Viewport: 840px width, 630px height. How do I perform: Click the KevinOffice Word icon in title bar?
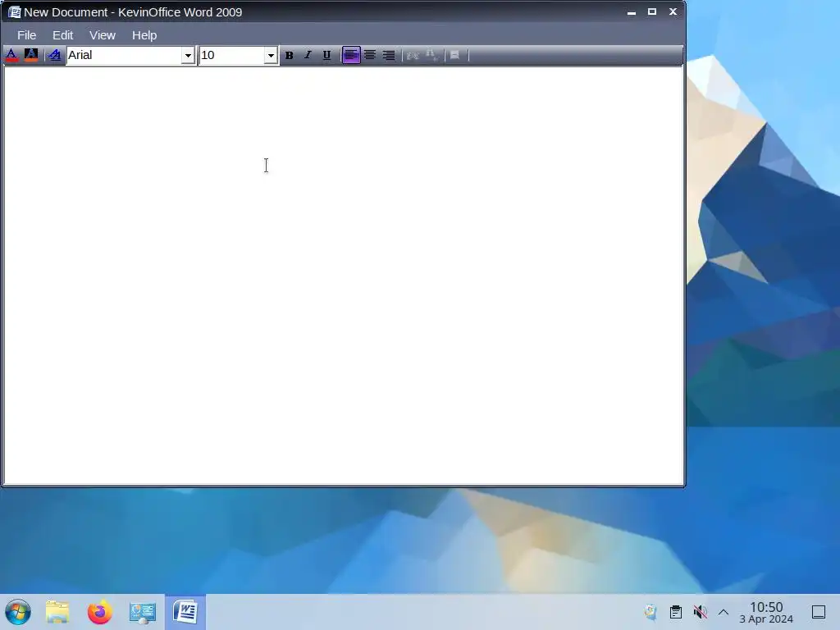click(15, 11)
